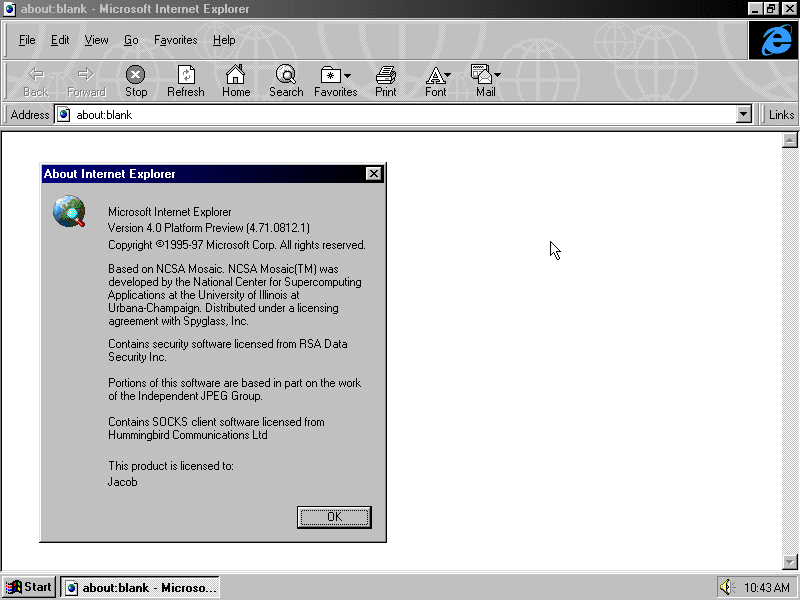Open the Windows Start menu
Viewport: 800px width, 600px height.
point(29,587)
